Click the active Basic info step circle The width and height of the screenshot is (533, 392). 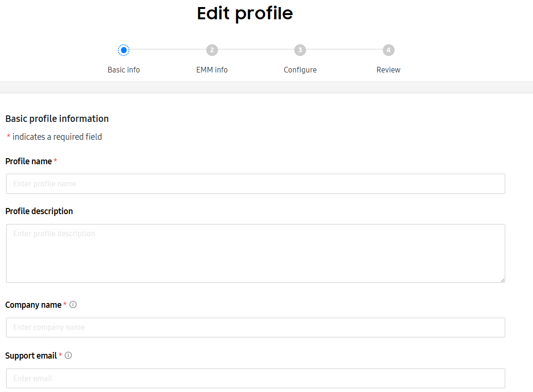coord(123,50)
